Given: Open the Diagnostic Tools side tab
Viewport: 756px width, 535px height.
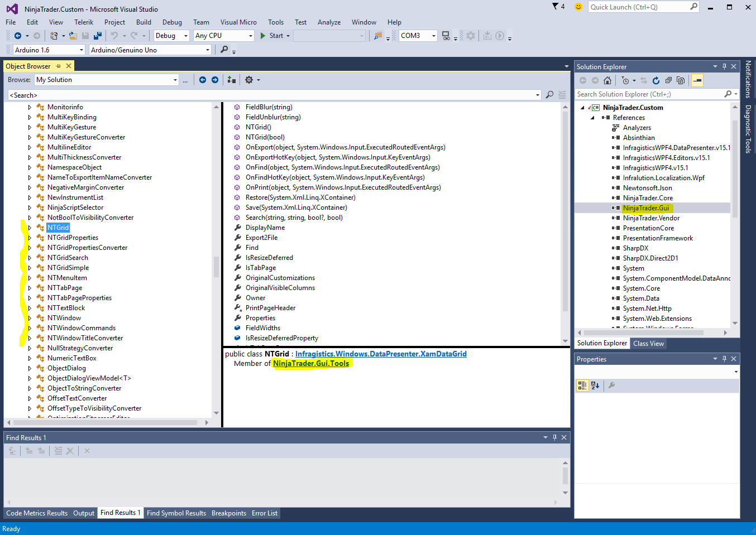Looking at the screenshot, I should point(748,129).
